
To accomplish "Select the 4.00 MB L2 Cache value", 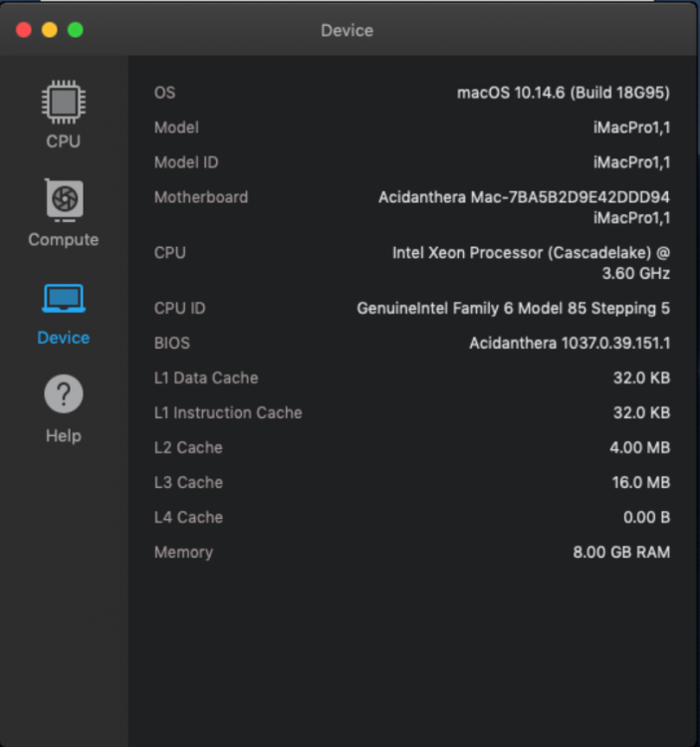I will pos(640,447).
